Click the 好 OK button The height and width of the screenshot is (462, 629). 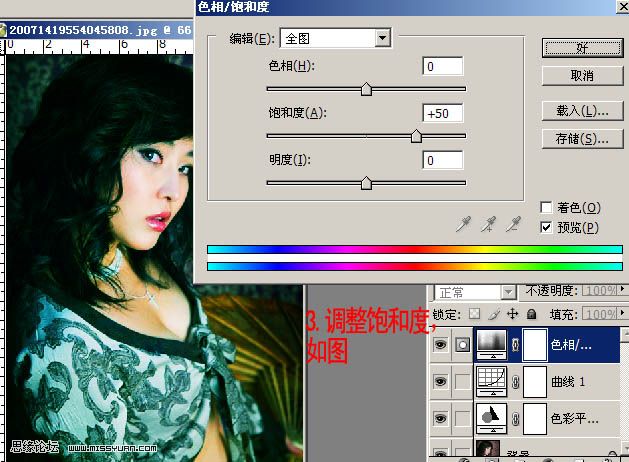[x=582, y=48]
